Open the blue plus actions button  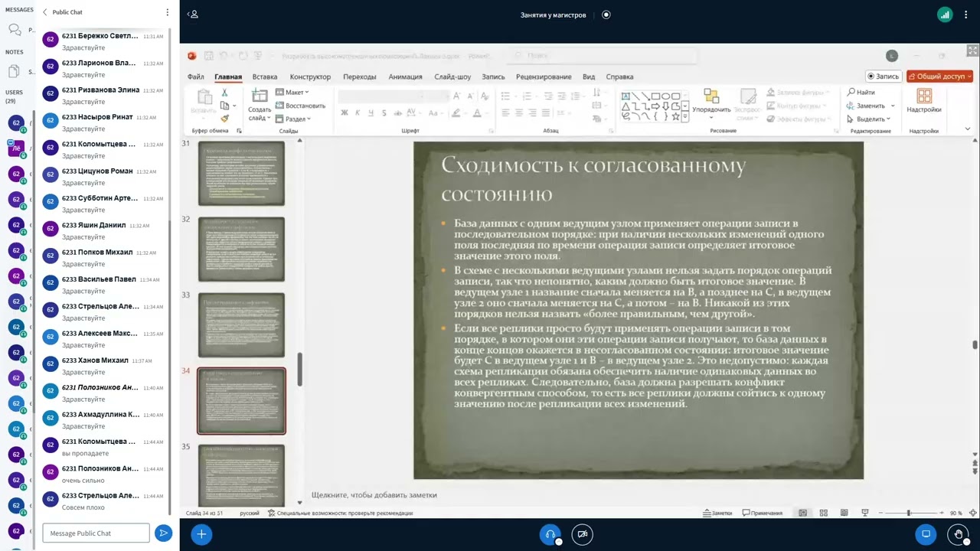pos(201,534)
